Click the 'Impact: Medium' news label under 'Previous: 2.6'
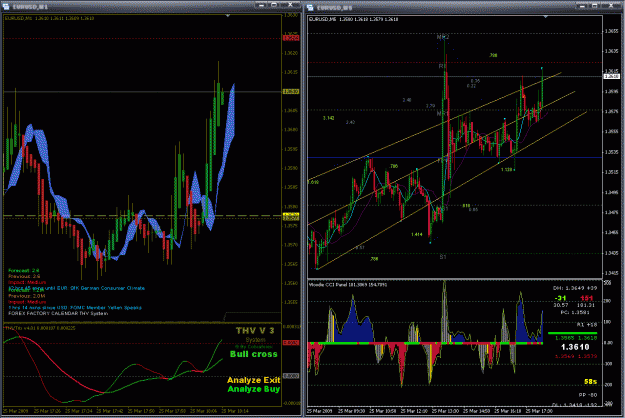The width and height of the screenshot is (625, 418). click(x=27, y=282)
